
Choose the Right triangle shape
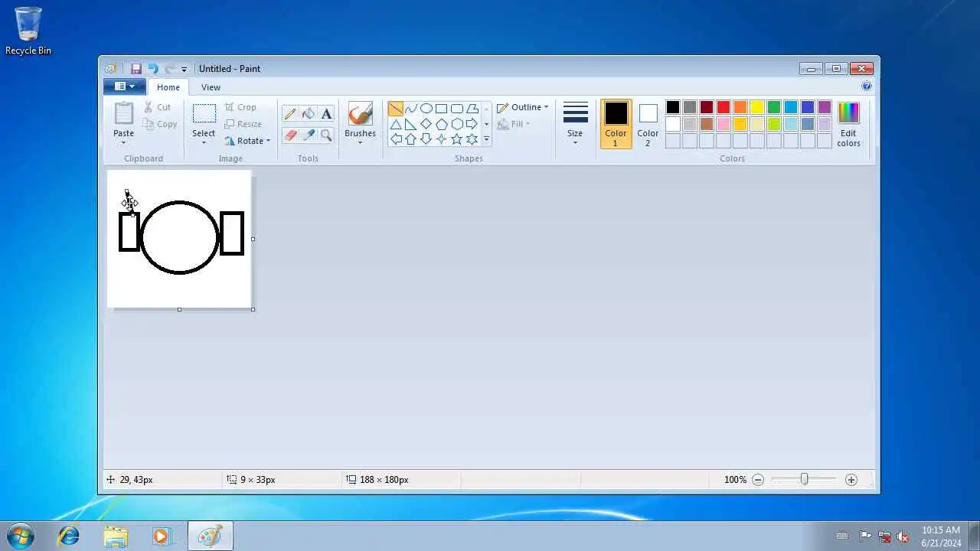(411, 124)
